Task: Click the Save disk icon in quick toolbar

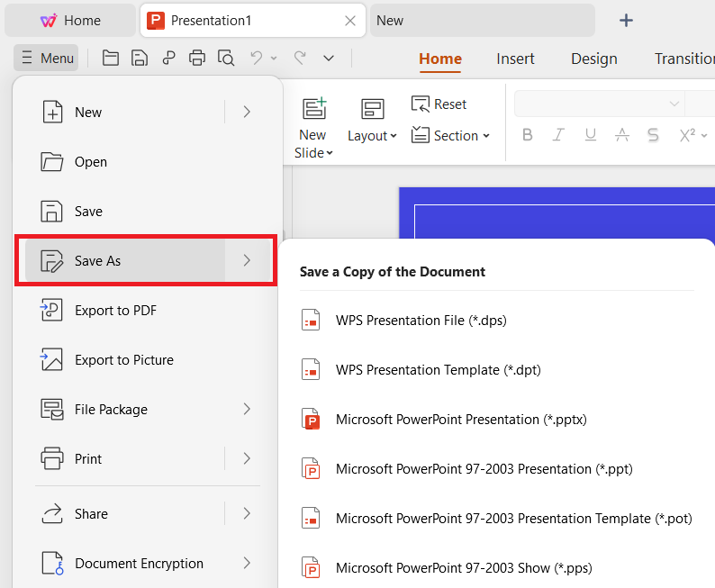Action: (x=140, y=59)
